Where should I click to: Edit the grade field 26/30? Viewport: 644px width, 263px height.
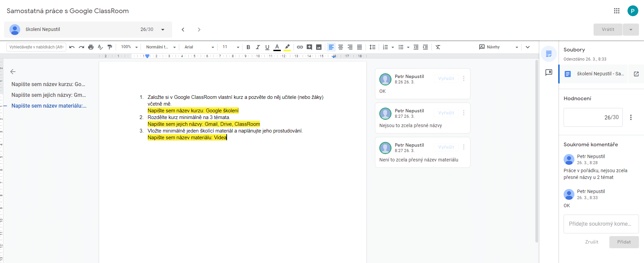(593, 117)
